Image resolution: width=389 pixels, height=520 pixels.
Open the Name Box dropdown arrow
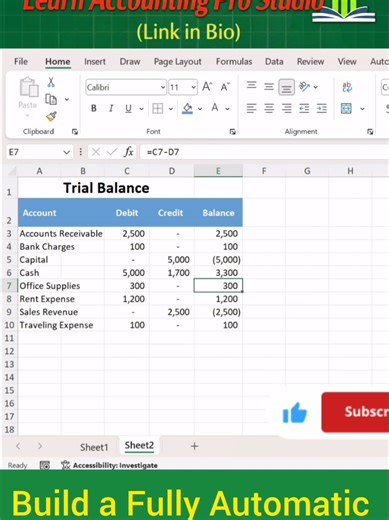66,152
